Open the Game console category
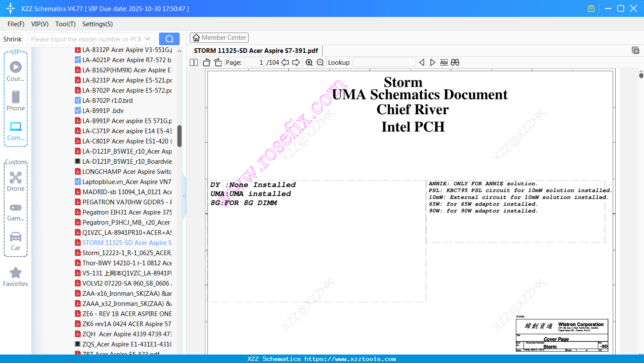The height and width of the screenshot is (363, 644). coord(16,212)
